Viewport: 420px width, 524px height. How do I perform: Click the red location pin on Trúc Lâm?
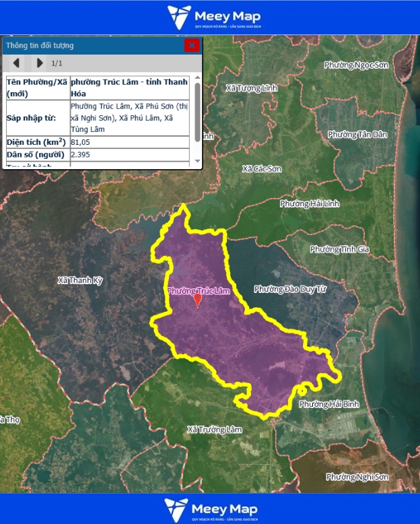tap(197, 300)
